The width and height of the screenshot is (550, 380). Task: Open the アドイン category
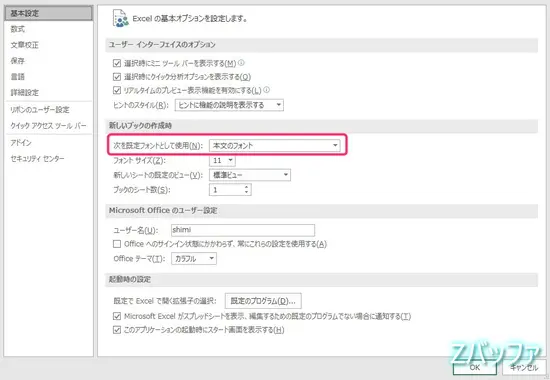21,142
